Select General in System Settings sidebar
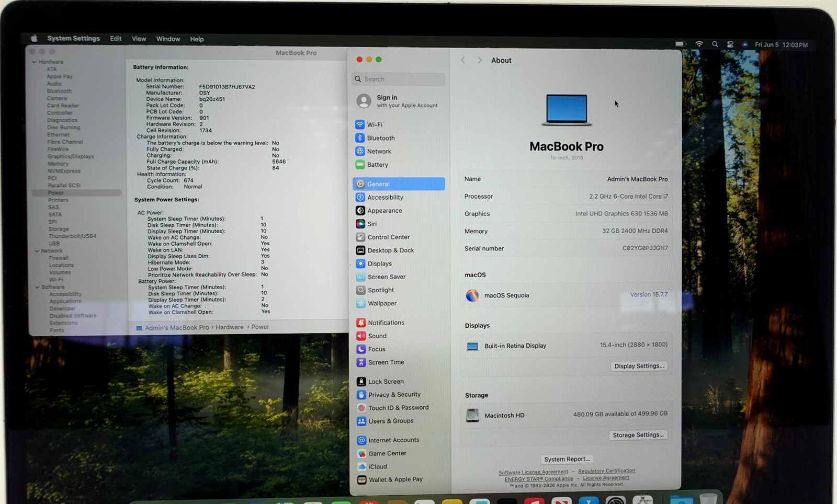The height and width of the screenshot is (504, 837). [399, 184]
